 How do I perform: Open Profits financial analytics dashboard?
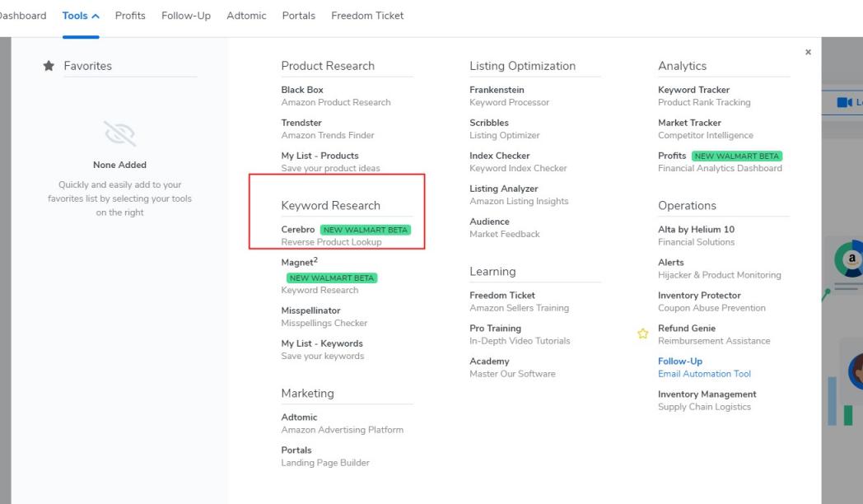(x=672, y=156)
